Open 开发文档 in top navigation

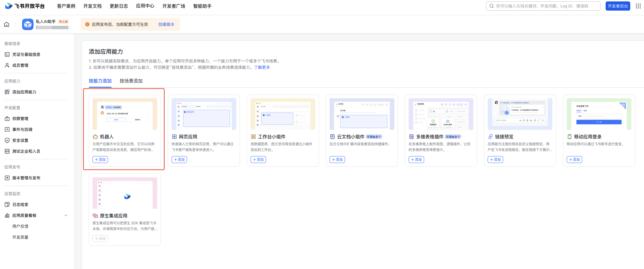[92, 6]
